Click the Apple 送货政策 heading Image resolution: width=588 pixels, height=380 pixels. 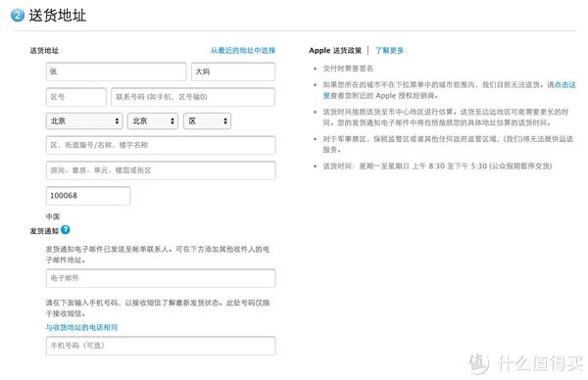pos(335,50)
